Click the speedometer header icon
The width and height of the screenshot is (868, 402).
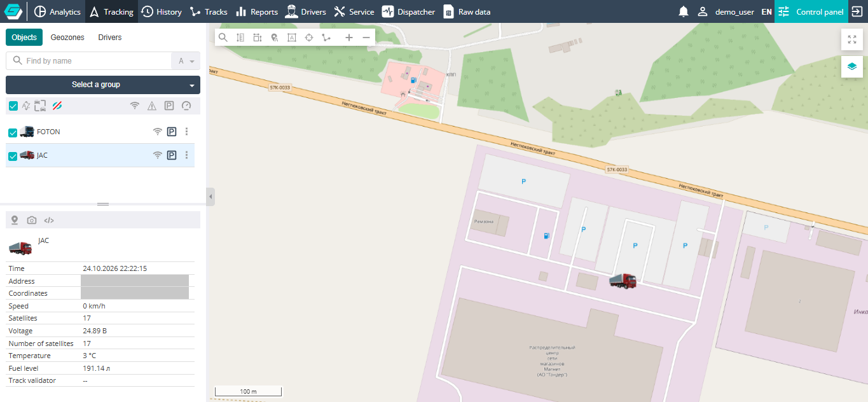point(186,106)
